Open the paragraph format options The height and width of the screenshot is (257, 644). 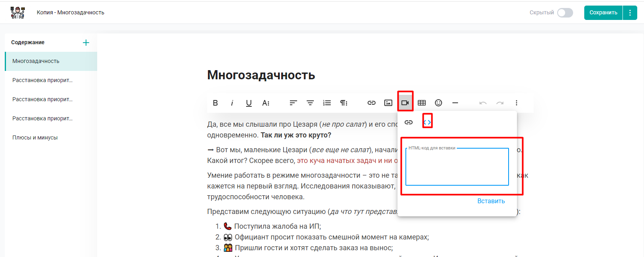click(x=344, y=103)
